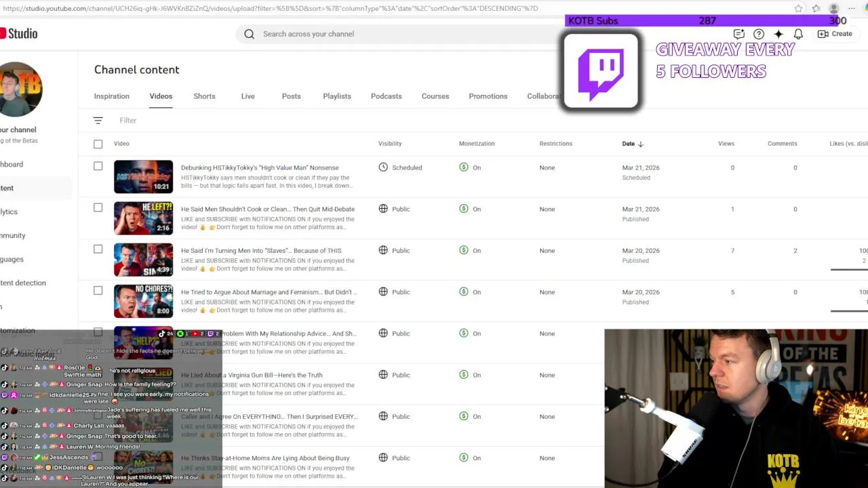Select the Marriage and Feminism video checkbox

point(98,290)
